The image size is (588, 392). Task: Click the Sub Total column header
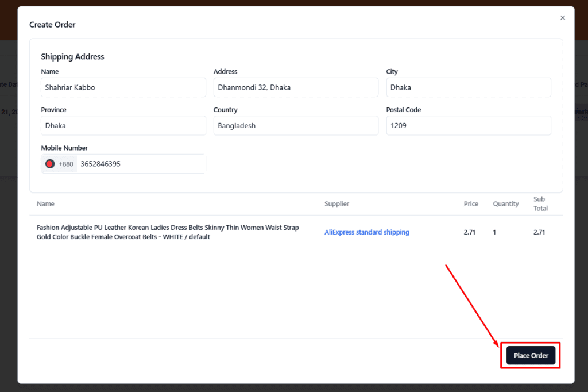[x=540, y=203]
